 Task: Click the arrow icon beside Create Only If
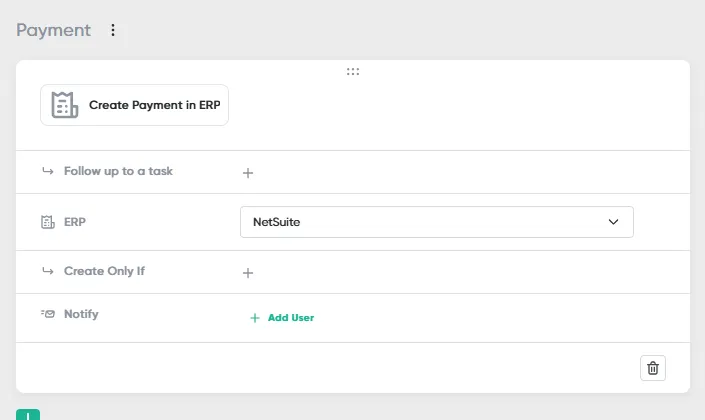pyautogui.click(x=48, y=271)
